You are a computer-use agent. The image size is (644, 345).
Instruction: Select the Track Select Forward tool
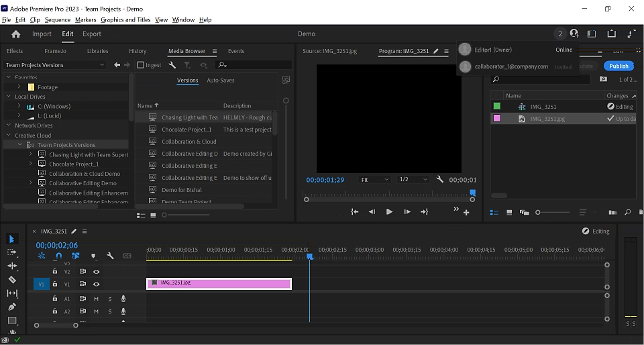click(12, 252)
